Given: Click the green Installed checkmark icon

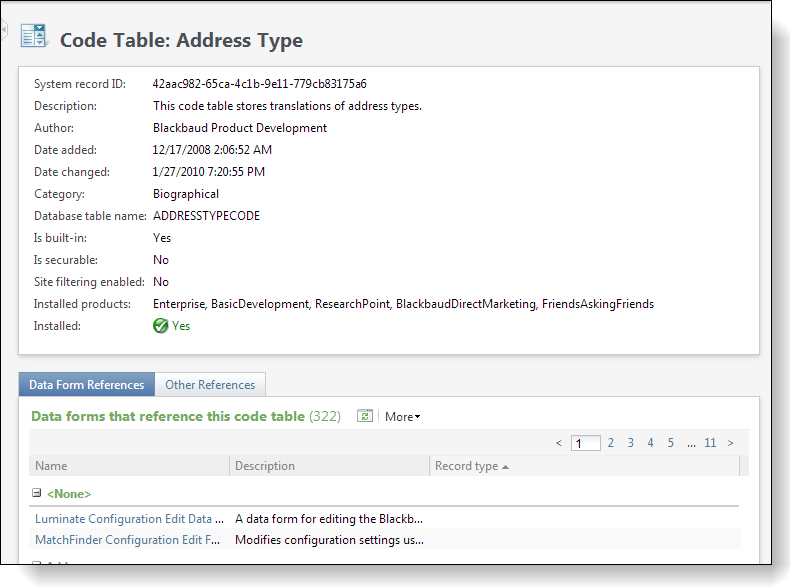Looking at the screenshot, I should pyautogui.click(x=160, y=326).
